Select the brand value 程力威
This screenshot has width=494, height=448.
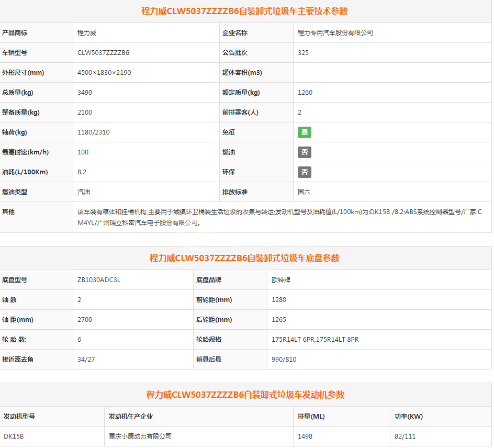(x=87, y=33)
